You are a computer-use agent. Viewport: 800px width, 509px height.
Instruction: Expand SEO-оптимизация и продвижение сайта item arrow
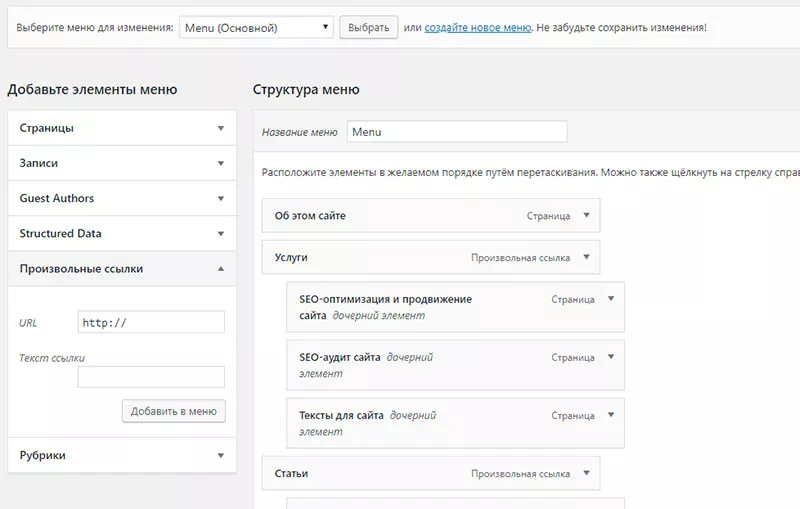611,299
